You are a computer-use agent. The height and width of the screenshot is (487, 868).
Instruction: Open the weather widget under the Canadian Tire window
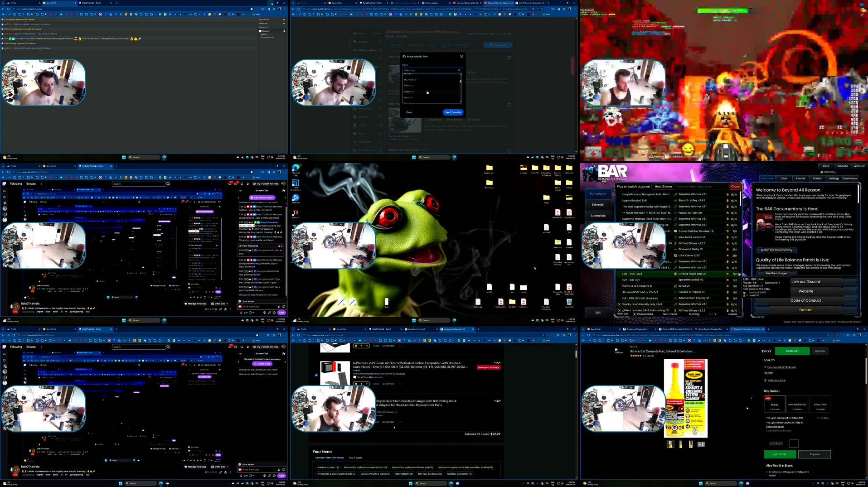pos(591,483)
